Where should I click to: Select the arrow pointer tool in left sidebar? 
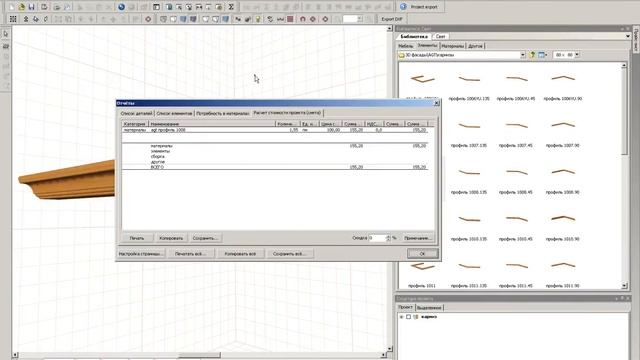click(6, 34)
